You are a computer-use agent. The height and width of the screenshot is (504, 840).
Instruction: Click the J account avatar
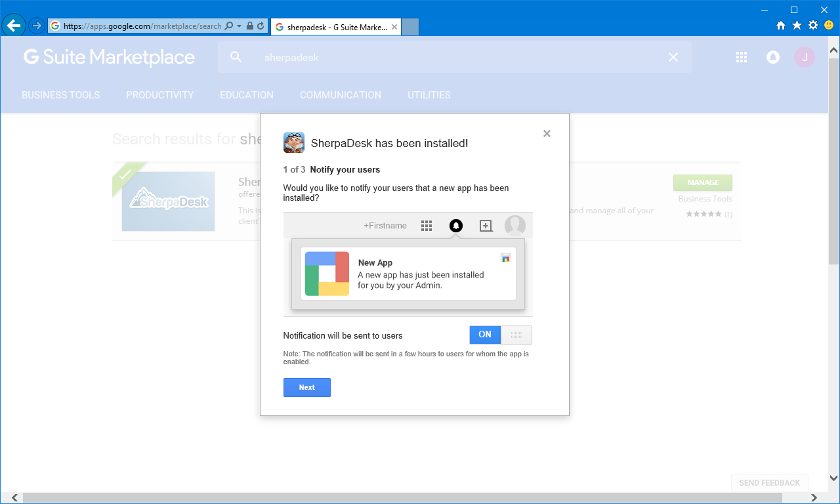pos(804,57)
